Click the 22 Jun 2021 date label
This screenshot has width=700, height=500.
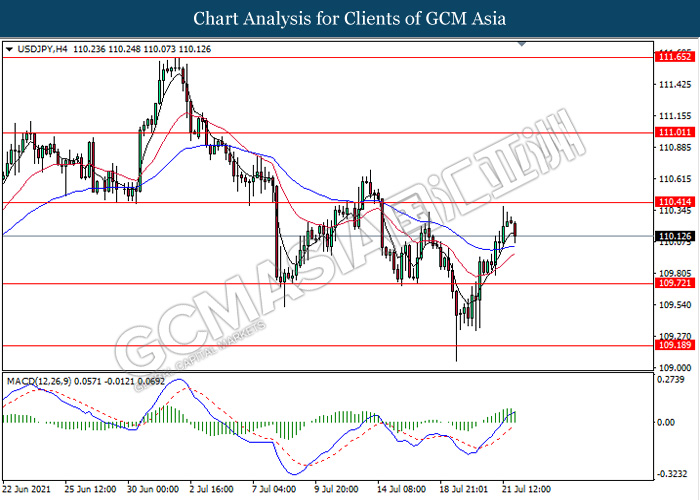pyautogui.click(x=27, y=489)
